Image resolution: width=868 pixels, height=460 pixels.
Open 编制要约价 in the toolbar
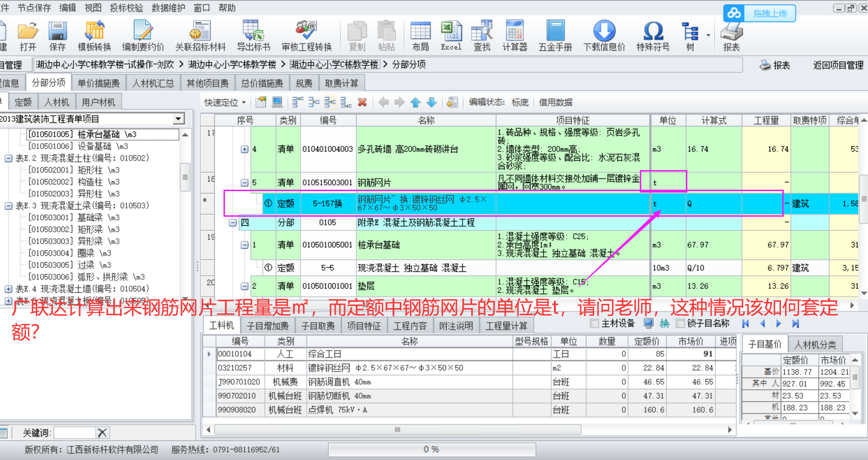tap(143, 36)
